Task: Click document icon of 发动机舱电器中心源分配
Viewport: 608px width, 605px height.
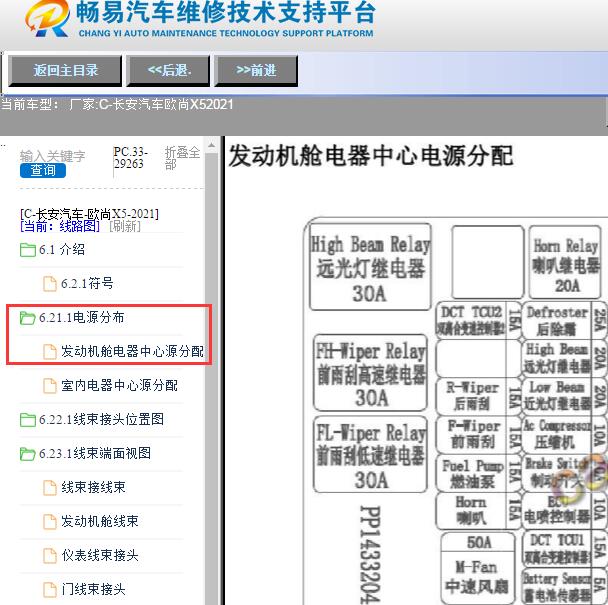Action: point(50,351)
